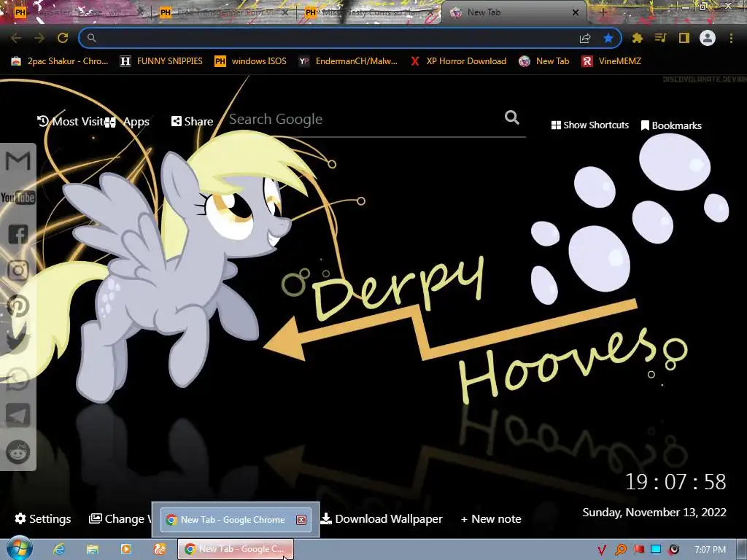Image resolution: width=747 pixels, height=560 pixels.
Task: Open the page Settings with gear icon
Action: point(43,518)
